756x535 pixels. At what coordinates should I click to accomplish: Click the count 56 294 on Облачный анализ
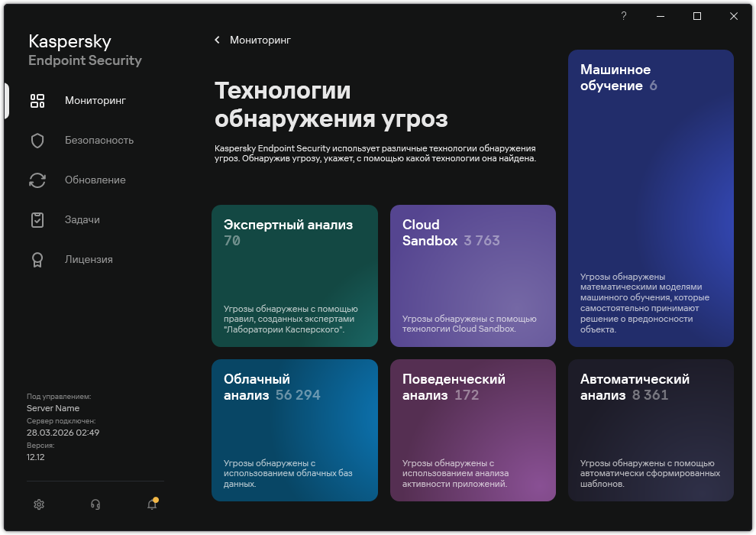tap(298, 395)
